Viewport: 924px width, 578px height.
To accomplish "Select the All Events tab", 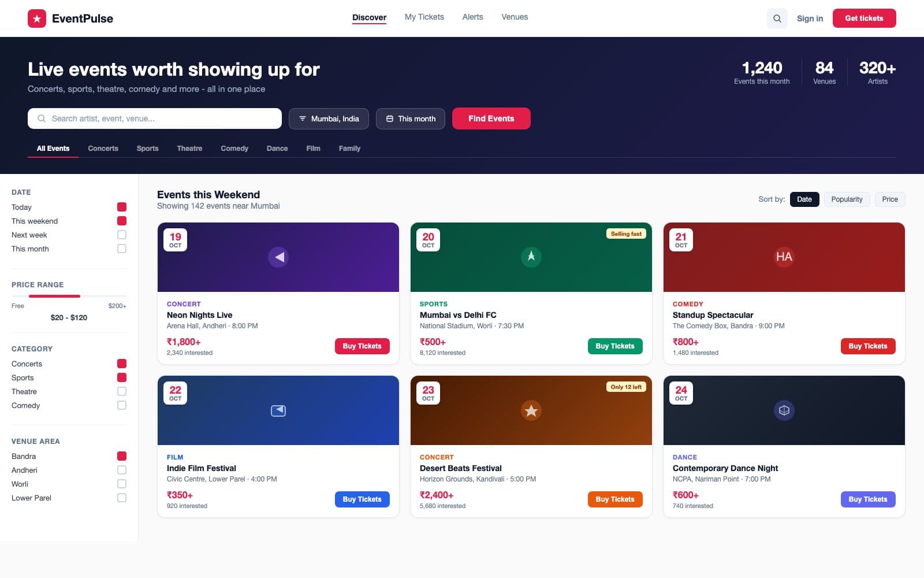I will pyautogui.click(x=53, y=149).
